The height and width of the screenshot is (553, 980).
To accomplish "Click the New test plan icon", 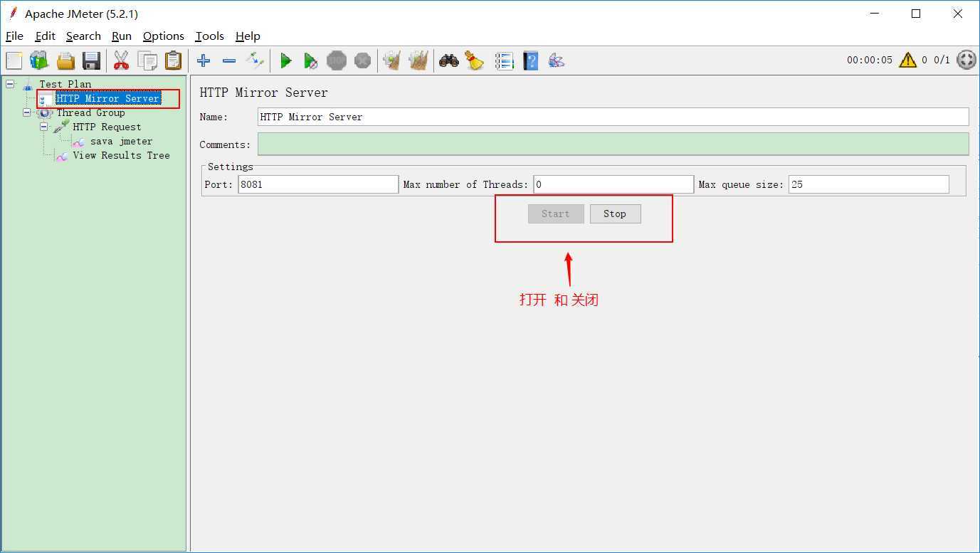I will pos(14,60).
